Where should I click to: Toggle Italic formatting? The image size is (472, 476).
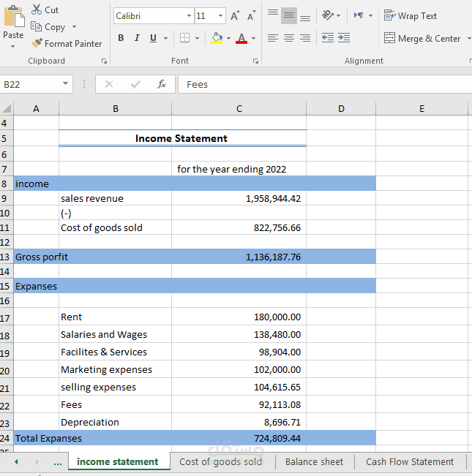[137, 38]
